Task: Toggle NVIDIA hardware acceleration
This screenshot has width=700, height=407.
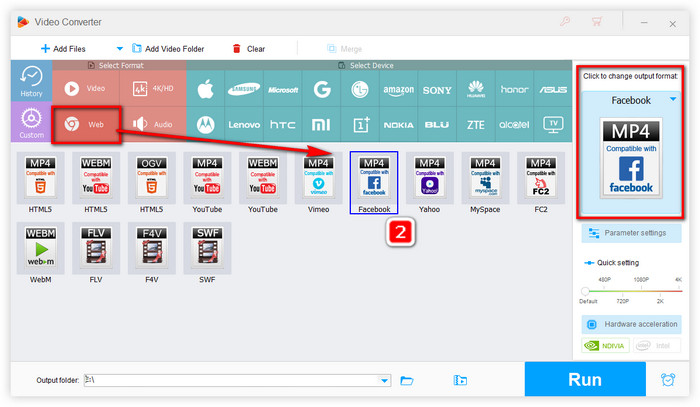Action: pyautogui.click(x=605, y=345)
